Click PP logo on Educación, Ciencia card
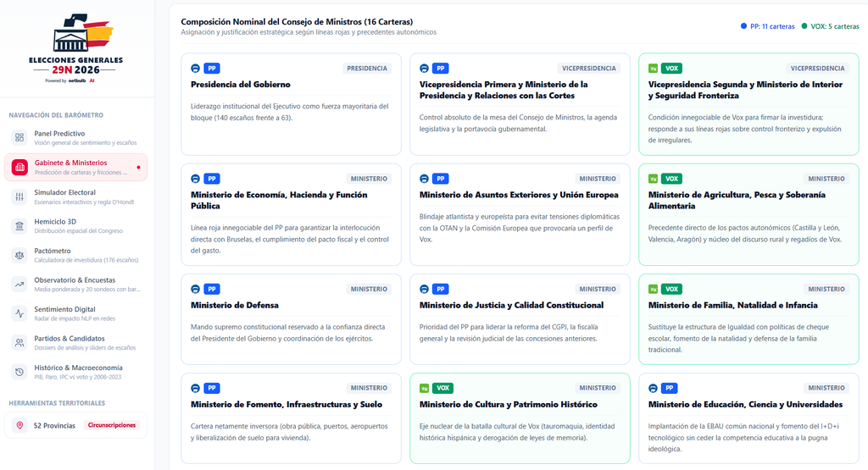The height and width of the screenshot is (470, 868). coord(654,388)
